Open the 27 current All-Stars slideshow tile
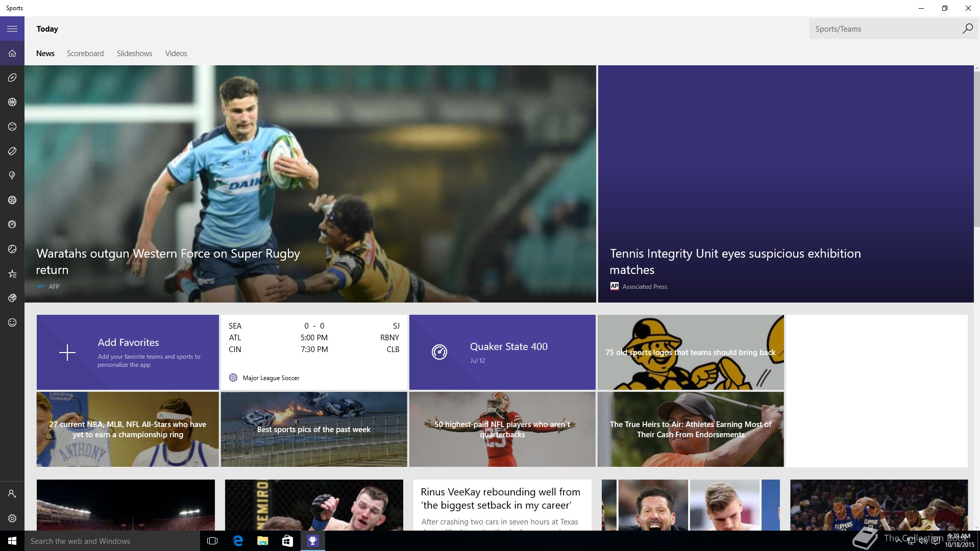Viewport: 980px width, 551px height. [128, 429]
